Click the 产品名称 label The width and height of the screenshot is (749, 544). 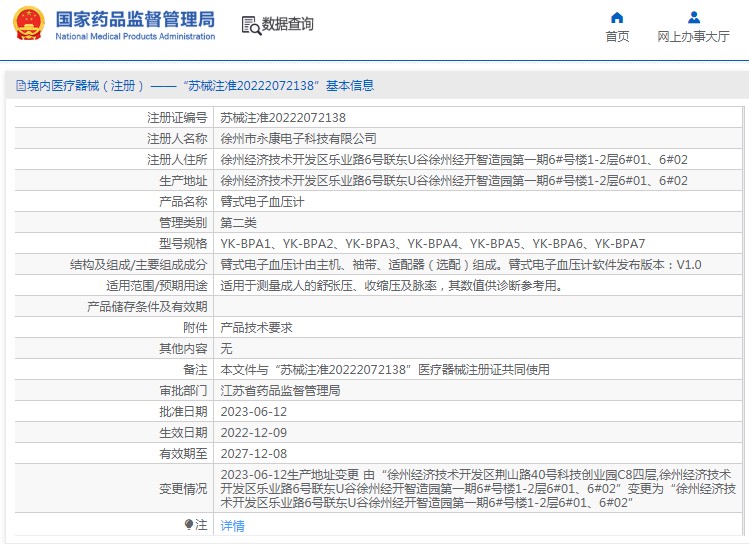click(183, 202)
